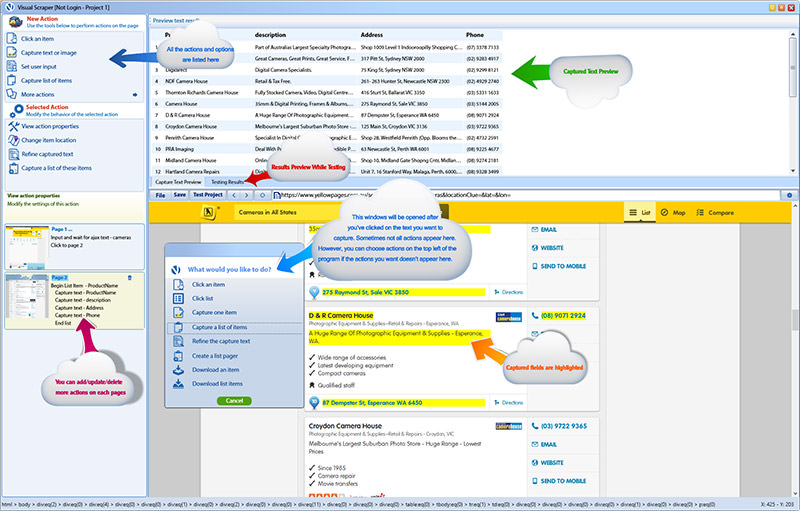Click the Map view option on yellow bar
Screen dimensions: 800x511
(x=672, y=213)
